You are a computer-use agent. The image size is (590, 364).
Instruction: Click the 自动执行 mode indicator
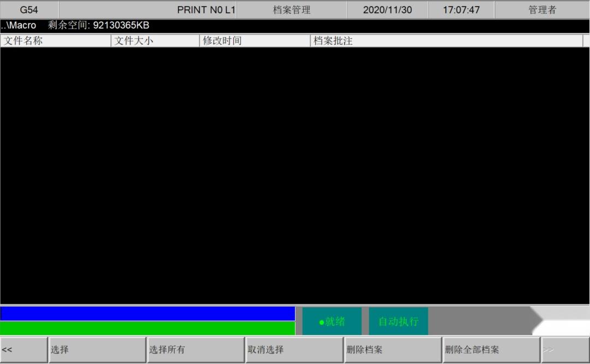398,321
